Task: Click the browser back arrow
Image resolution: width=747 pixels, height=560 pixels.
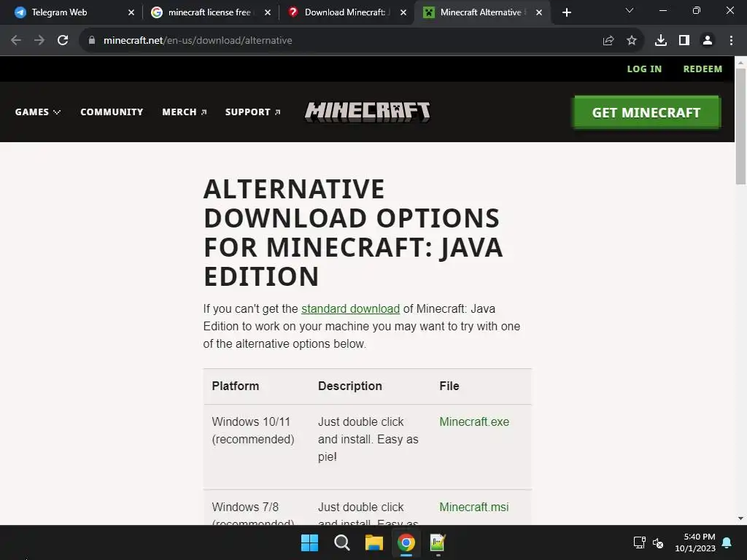Action: [x=16, y=41]
